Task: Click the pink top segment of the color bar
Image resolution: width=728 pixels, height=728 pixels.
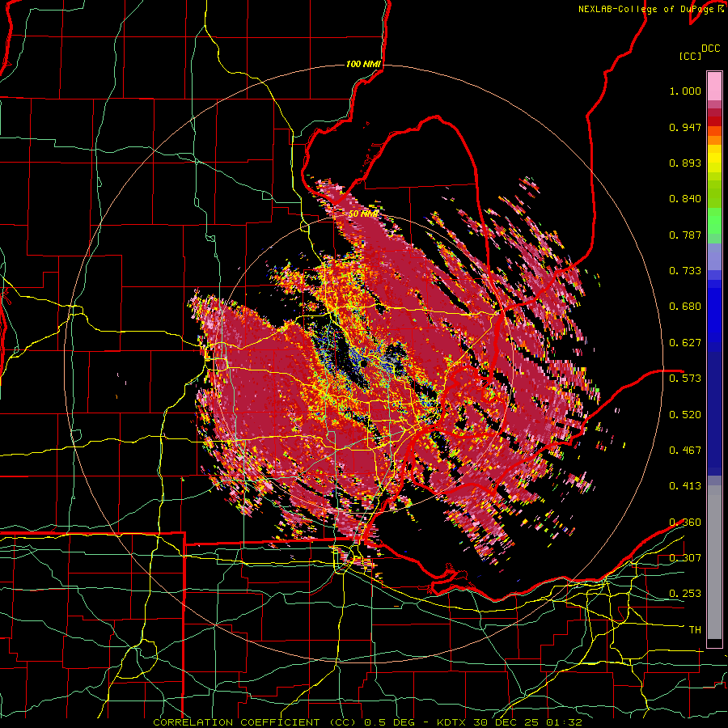Action: (714, 86)
